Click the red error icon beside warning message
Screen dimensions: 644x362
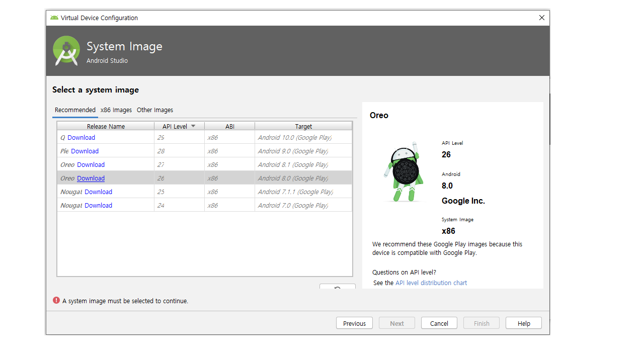56,301
